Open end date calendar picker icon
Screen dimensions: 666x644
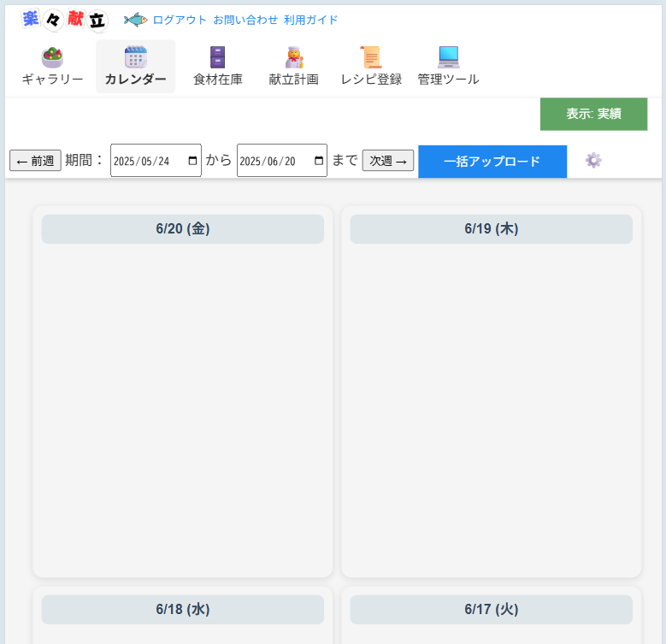point(319,161)
